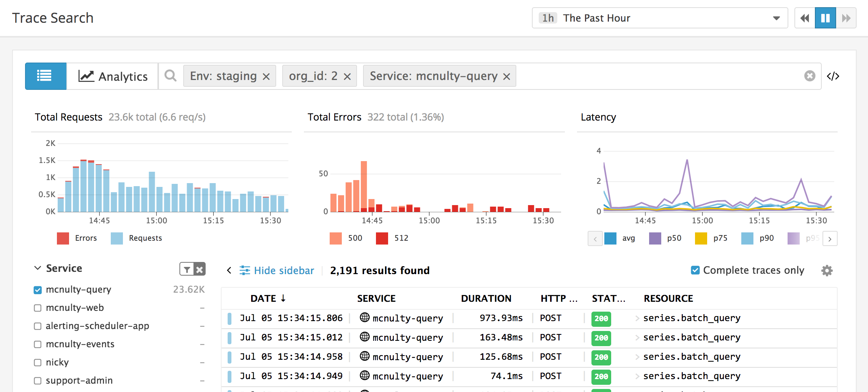Pause live updates with the pause button
This screenshot has height=392, width=868.
[825, 18]
